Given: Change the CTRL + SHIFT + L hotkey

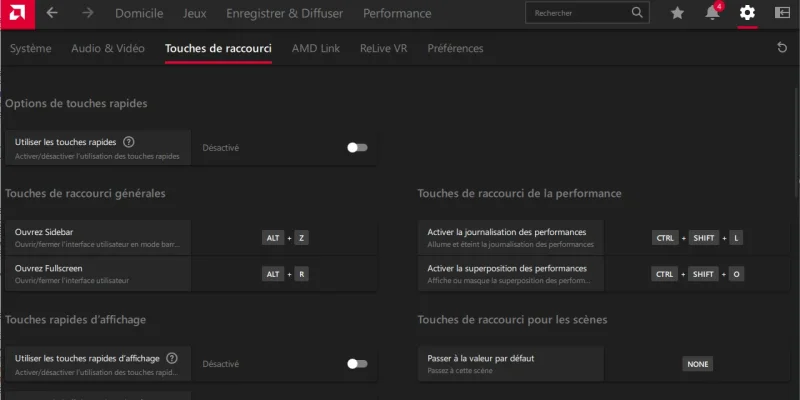Looking at the screenshot, I should point(698,238).
